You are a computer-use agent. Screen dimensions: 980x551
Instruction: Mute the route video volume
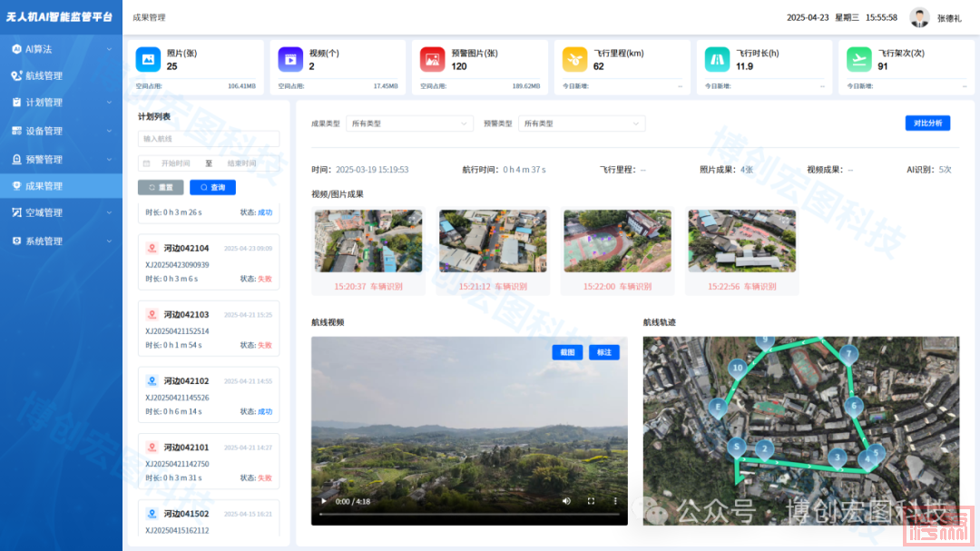click(566, 501)
